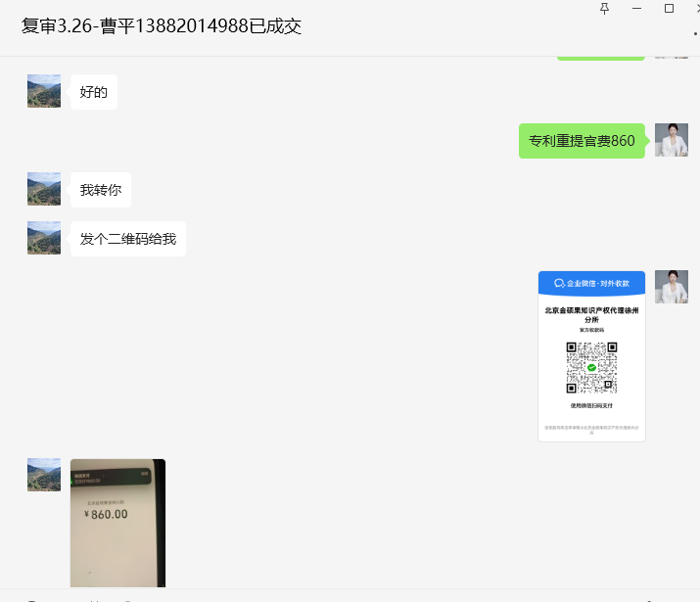Maximize the chat window
This screenshot has width=700, height=602.
pos(669,9)
